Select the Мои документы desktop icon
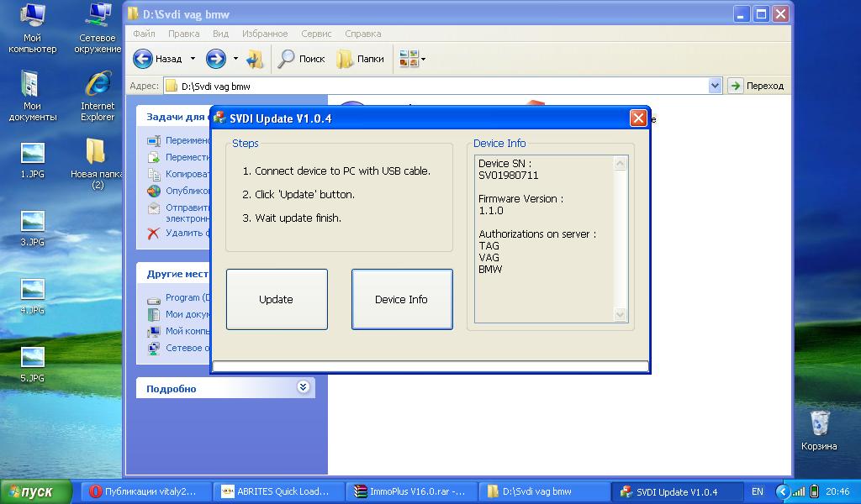The width and height of the screenshot is (861, 504). coord(33,96)
